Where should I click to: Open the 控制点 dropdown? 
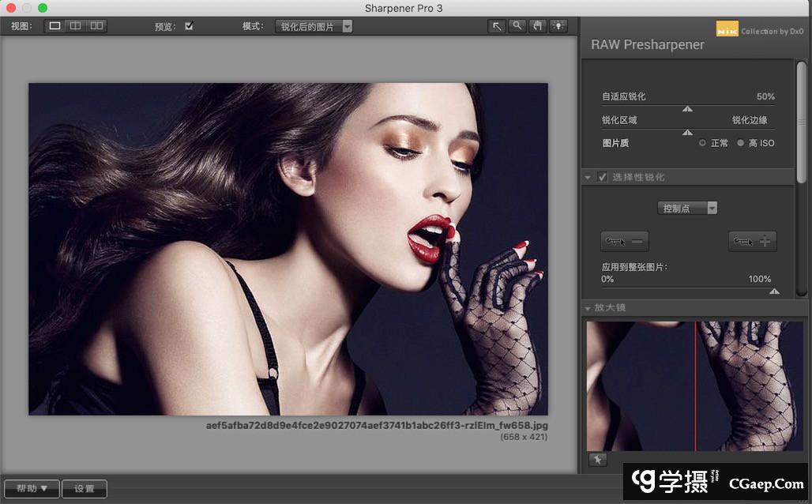[x=687, y=209]
